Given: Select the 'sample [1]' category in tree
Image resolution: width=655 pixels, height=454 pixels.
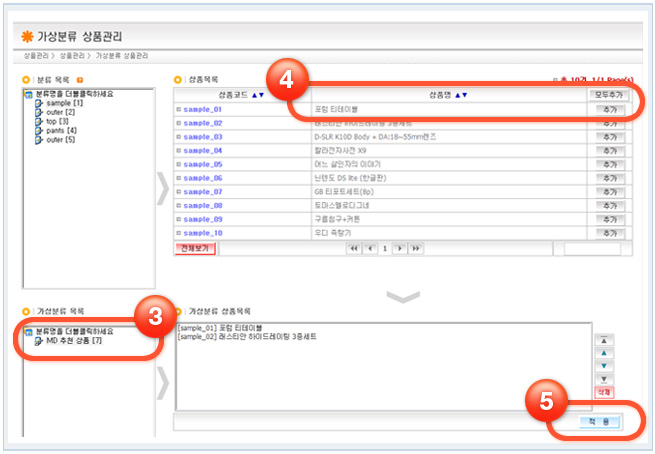Looking at the screenshot, I should click(64, 103).
